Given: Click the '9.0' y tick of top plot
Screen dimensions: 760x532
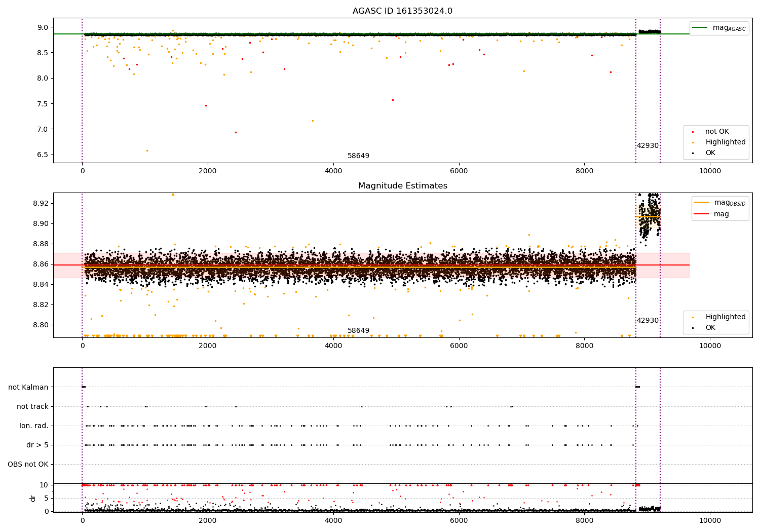Looking at the screenshot, I should (43, 27).
